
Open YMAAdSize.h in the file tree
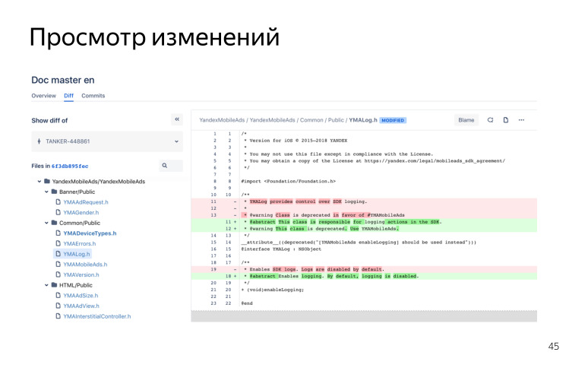[81, 296]
